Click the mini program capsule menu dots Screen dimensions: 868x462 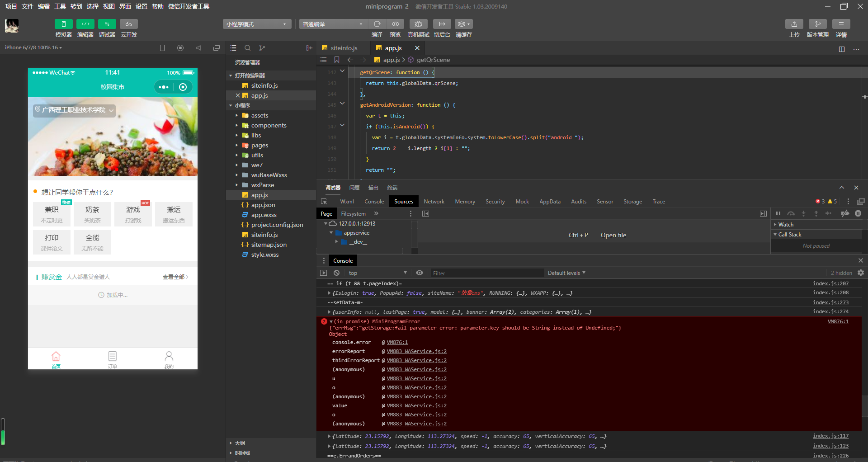pyautogui.click(x=164, y=87)
